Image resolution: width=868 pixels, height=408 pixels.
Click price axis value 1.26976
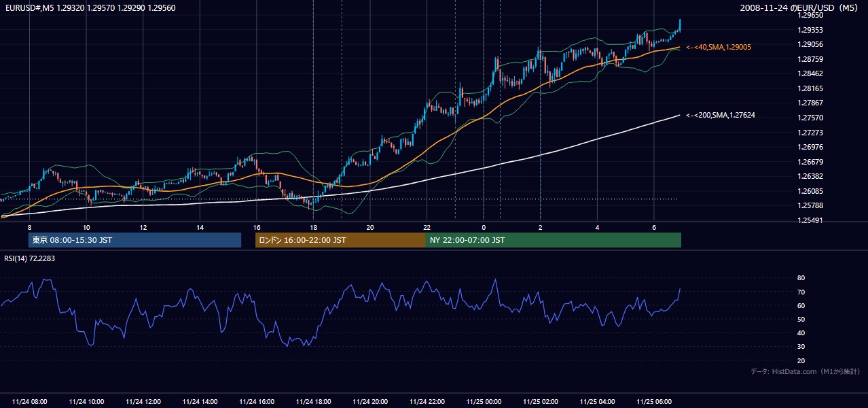[x=810, y=147]
